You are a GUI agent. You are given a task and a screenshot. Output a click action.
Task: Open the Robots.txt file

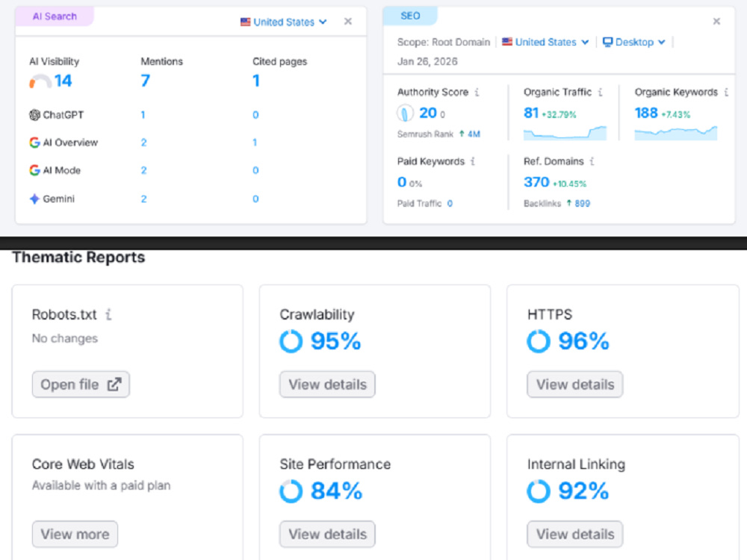coord(81,385)
